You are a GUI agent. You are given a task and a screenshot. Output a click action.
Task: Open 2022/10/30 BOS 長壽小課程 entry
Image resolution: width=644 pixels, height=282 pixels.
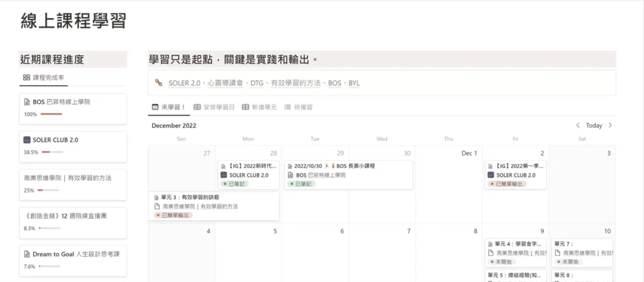tap(333, 166)
